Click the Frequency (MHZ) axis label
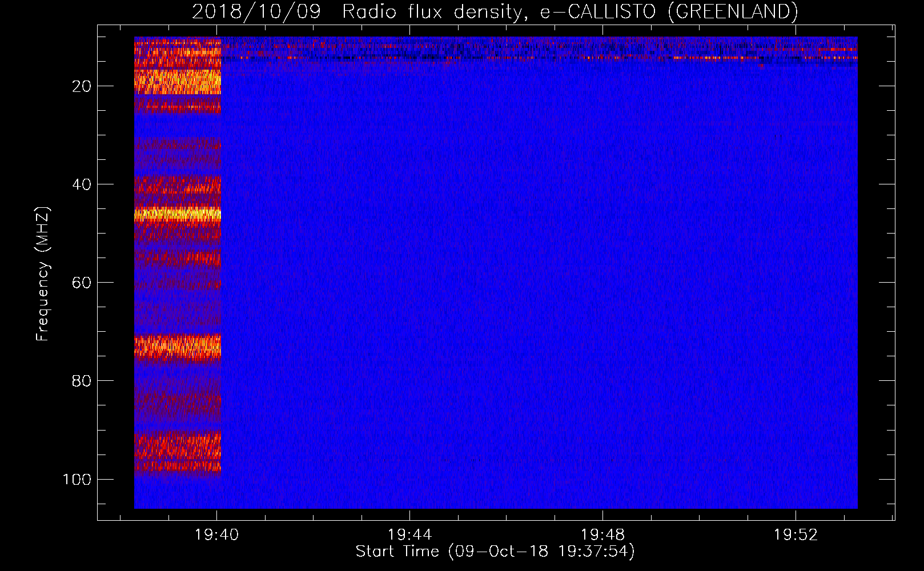This screenshot has height=571, width=924. point(43,274)
